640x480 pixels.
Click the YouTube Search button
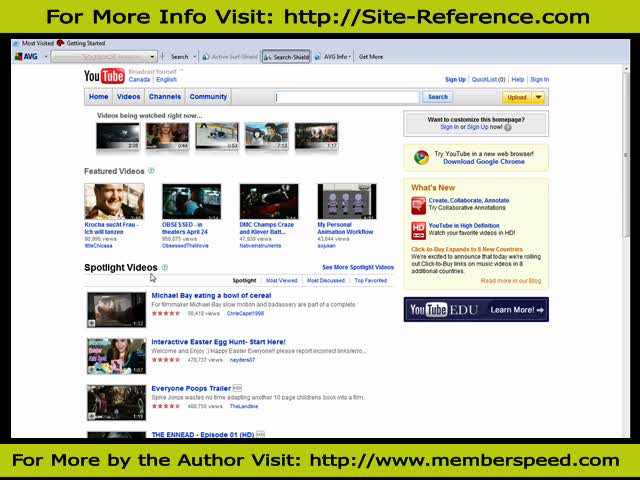(438, 97)
